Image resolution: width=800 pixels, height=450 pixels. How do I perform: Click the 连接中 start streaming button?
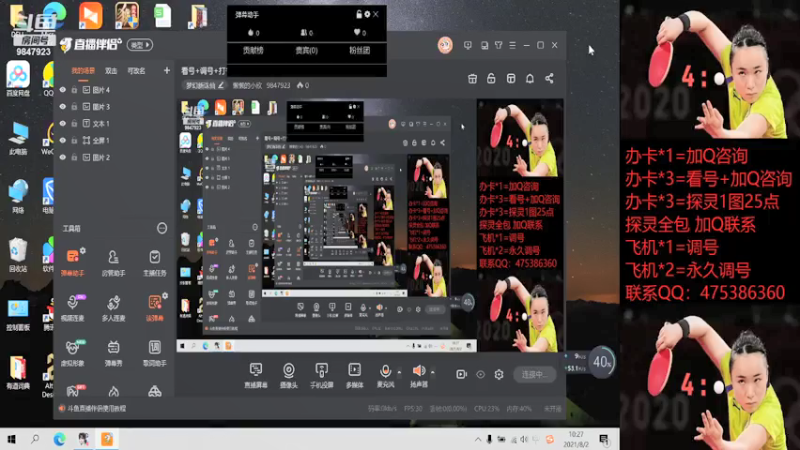click(x=535, y=374)
